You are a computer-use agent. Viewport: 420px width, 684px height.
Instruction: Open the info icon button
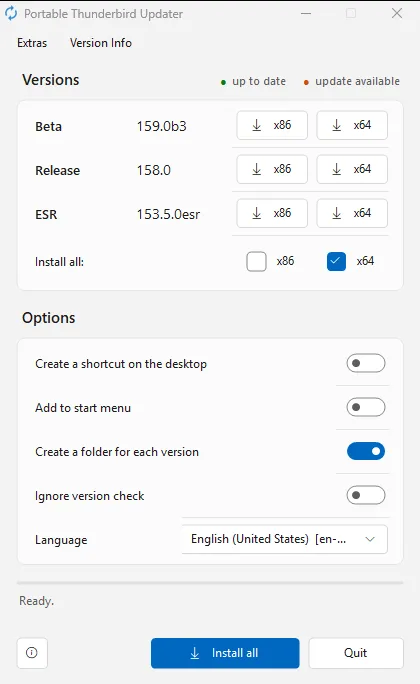(32, 653)
